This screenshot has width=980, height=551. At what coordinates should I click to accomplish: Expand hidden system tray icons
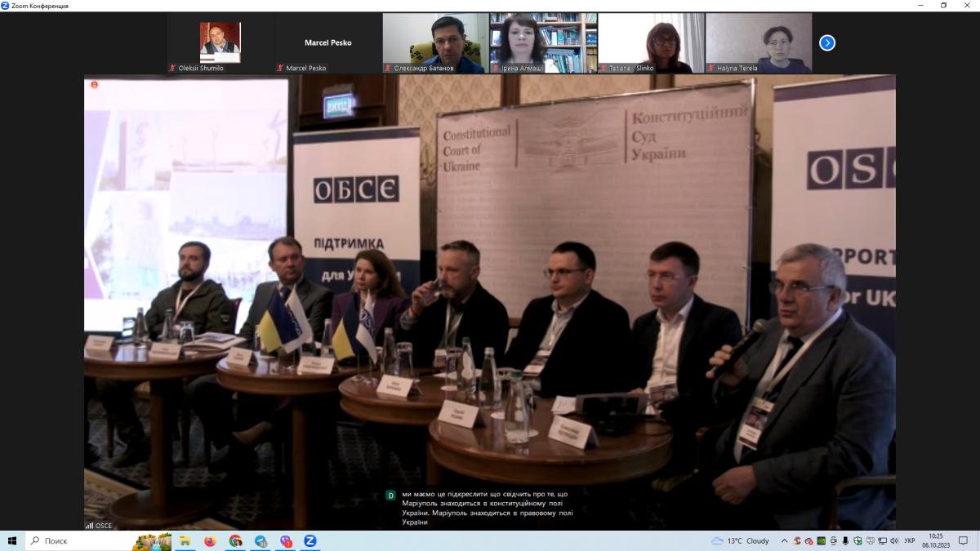pos(785,540)
